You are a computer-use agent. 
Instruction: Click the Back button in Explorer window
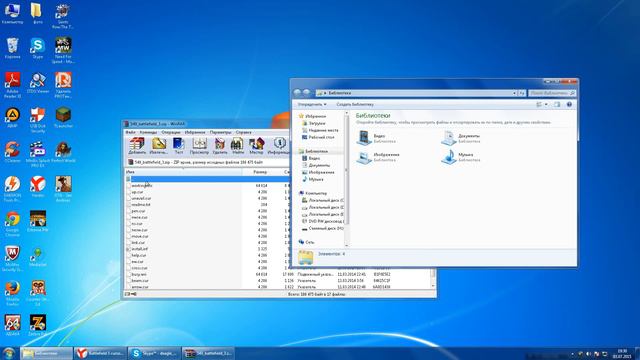[297, 93]
